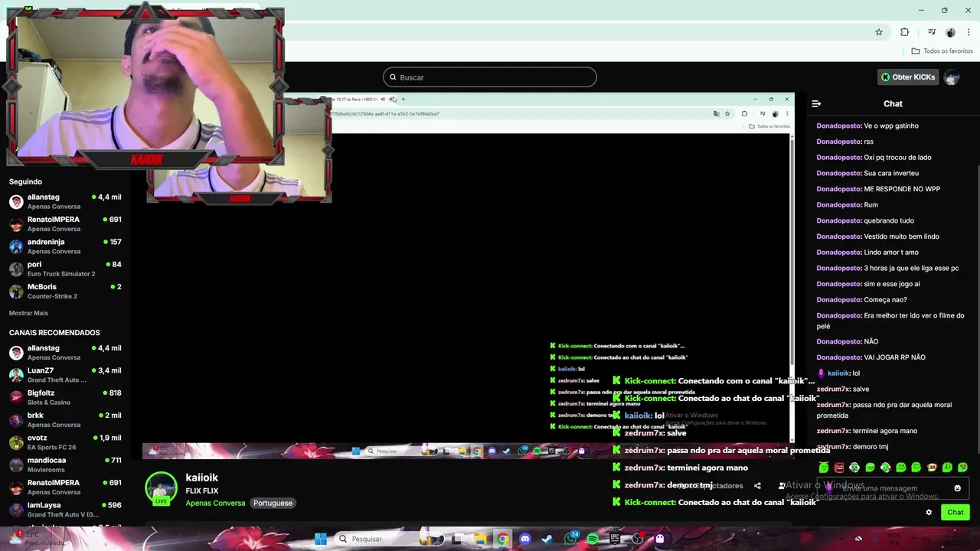Open McBoris Counter-Strike 2 channel
Viewport: 980px width, 551px height.
[66, 291]
